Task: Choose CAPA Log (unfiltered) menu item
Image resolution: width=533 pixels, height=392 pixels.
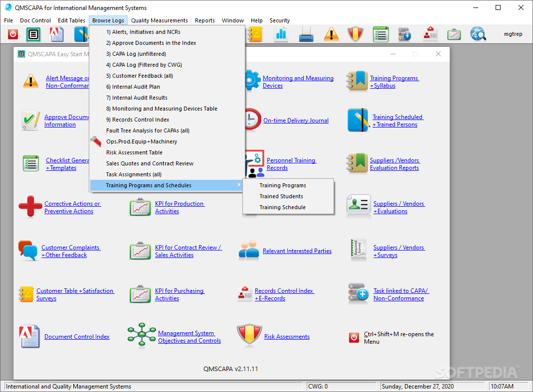Action: [x=167, y=54]
